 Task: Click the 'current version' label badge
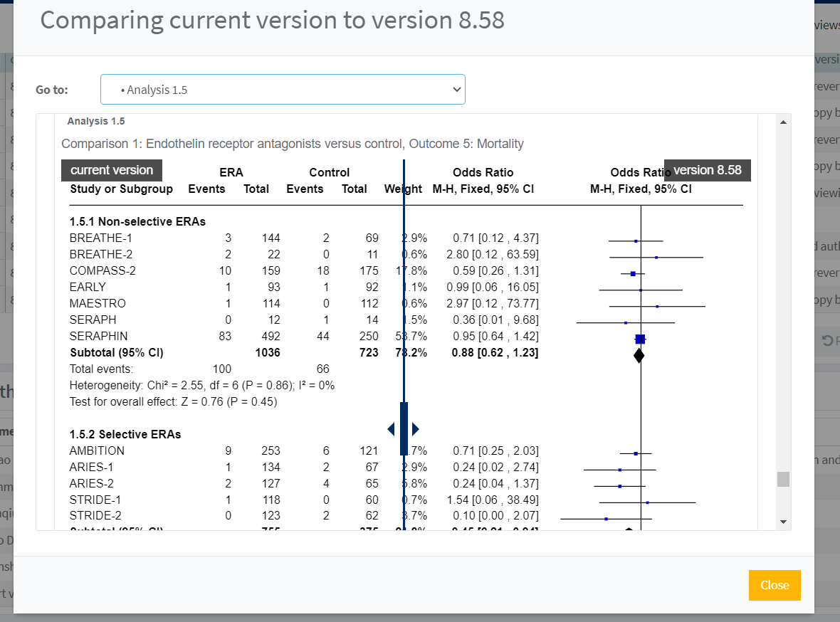112,170
